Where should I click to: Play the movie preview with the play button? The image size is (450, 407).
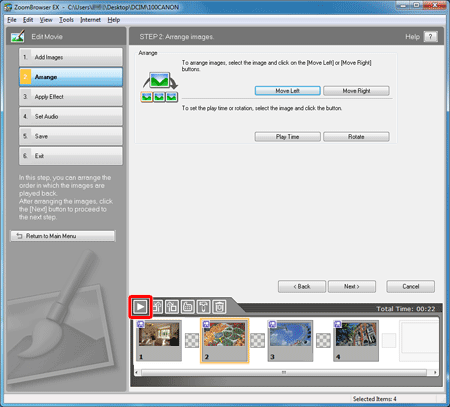pos(140,307)
